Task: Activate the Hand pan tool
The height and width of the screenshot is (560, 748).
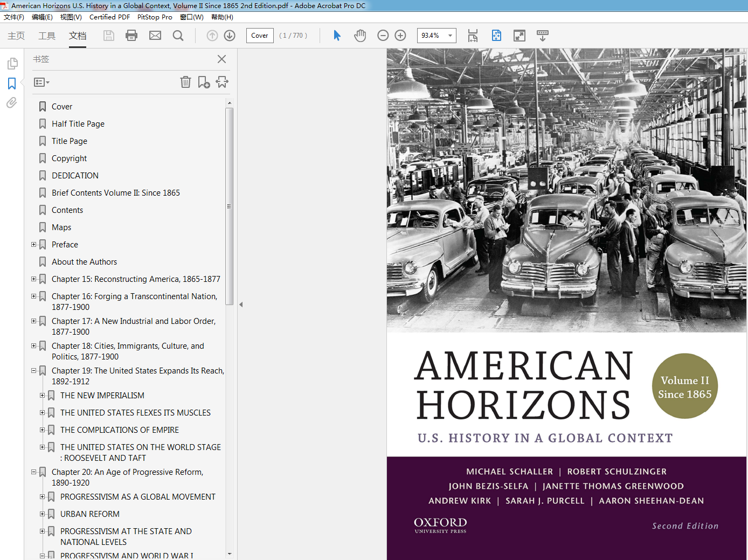Action: tap(360, 36)
